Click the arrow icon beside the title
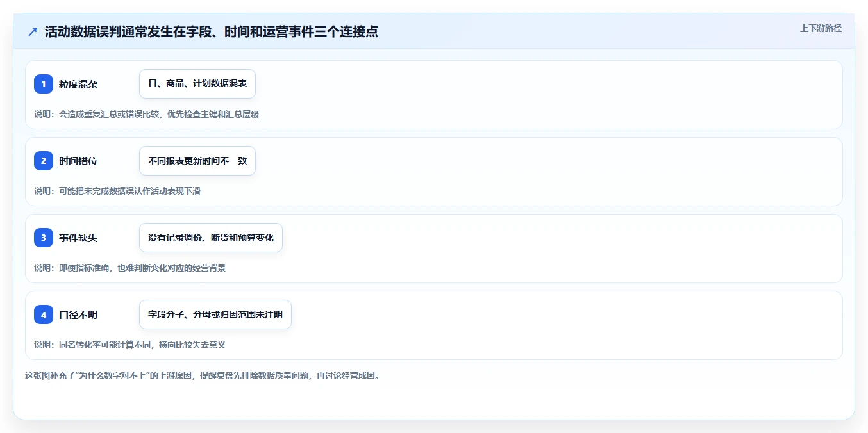Image resolution: width=868 pixels, height=433 pixels. tap(33, 31)
